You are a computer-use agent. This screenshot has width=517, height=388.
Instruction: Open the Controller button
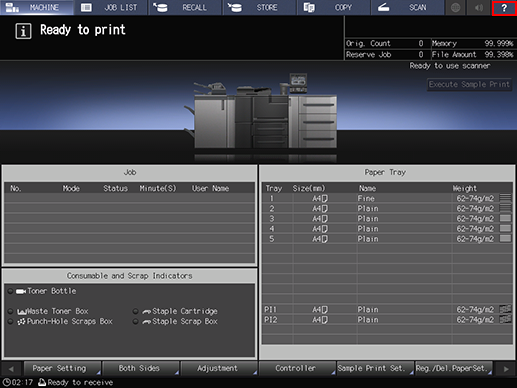(298, 368)
